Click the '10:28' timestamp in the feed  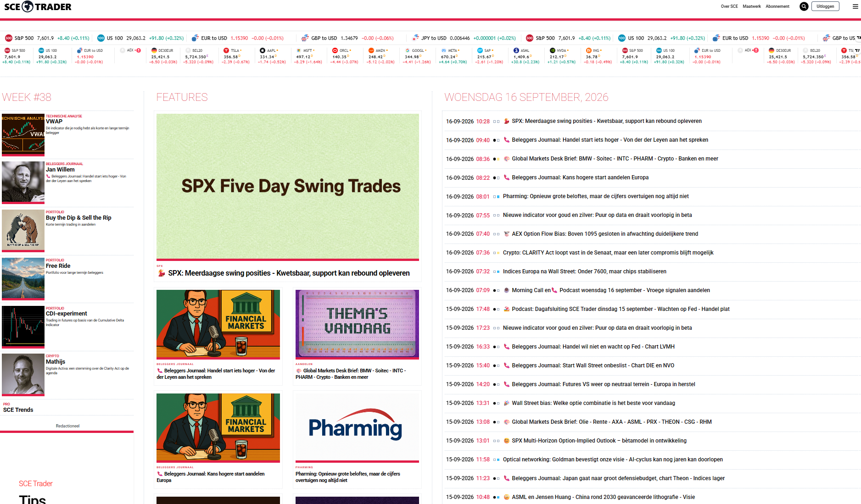(483, 122)
